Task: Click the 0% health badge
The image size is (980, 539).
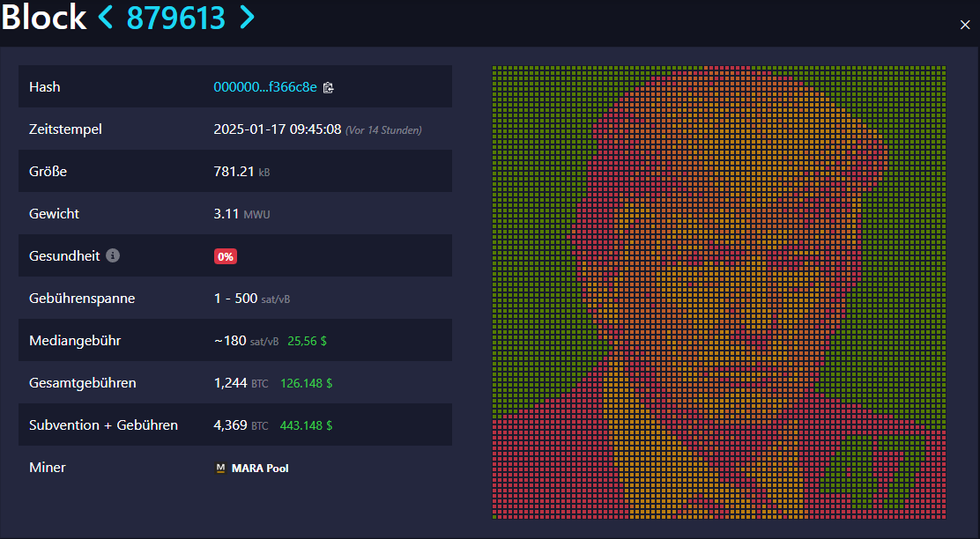Action: coord(226,256)
